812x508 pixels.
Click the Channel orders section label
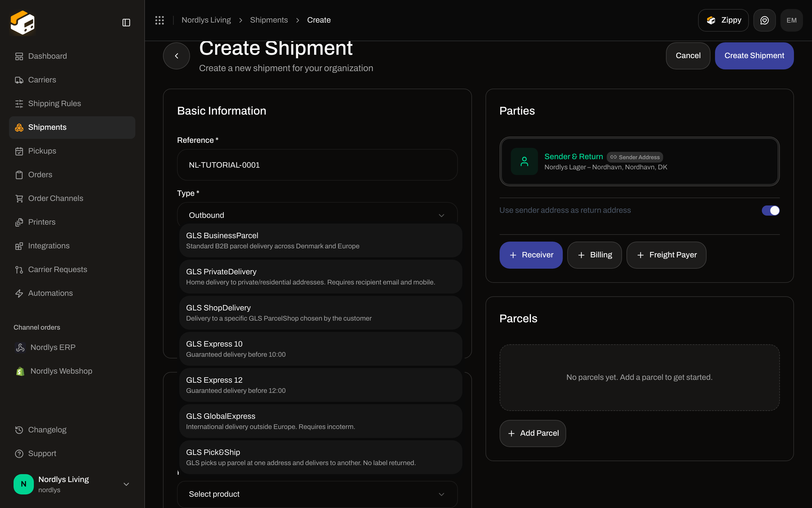point(37,327)
